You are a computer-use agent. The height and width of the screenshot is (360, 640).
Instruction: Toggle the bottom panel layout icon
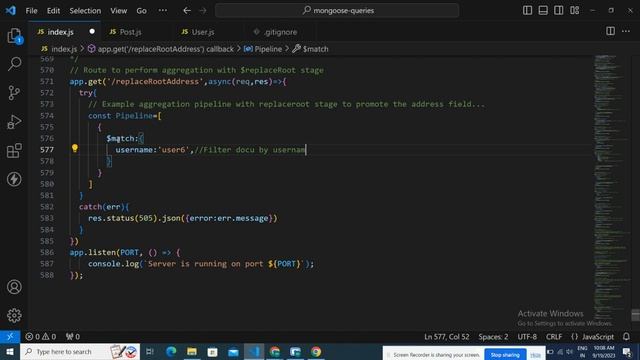pos(543,10)
